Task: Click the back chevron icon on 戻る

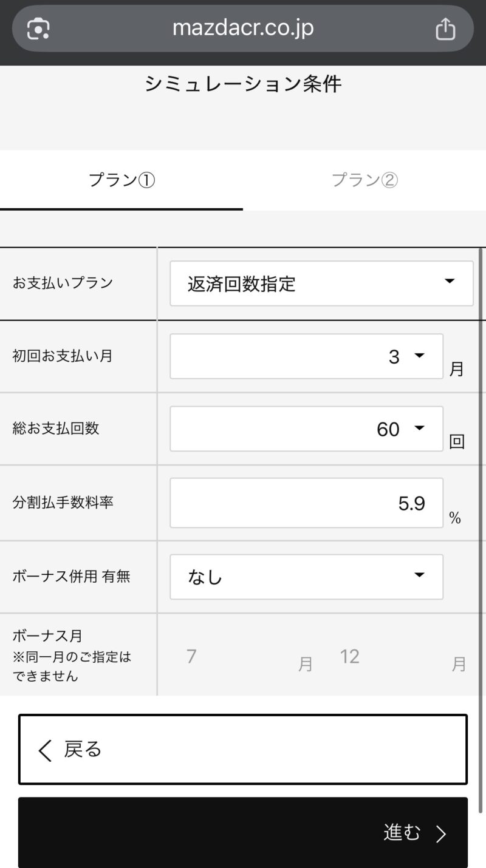Action: (x=45, y=750)
